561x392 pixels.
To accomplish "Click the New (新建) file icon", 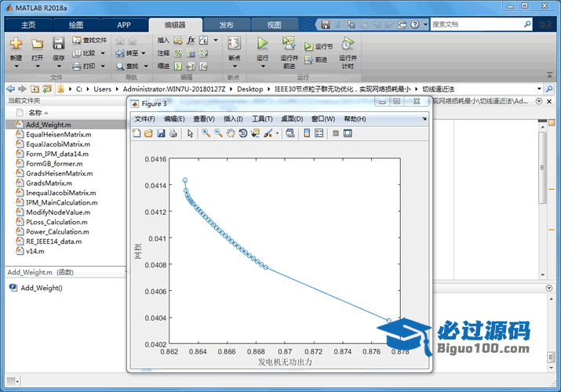I will 16,44.
